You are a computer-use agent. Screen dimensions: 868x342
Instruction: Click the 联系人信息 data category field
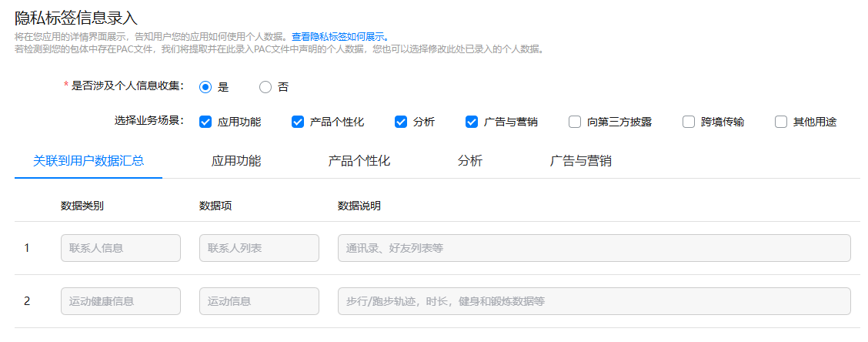pos(121,248)
